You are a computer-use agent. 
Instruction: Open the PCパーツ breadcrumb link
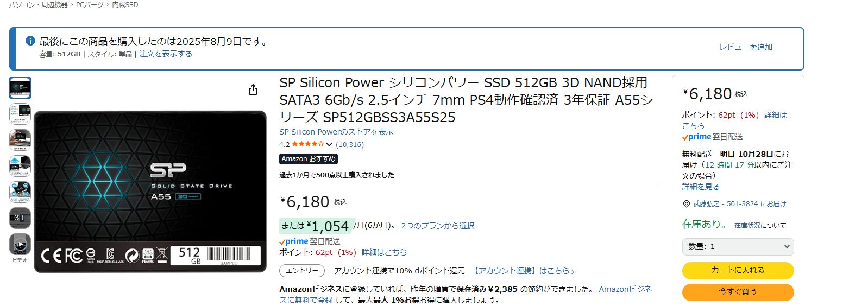(x=89, y=5)
